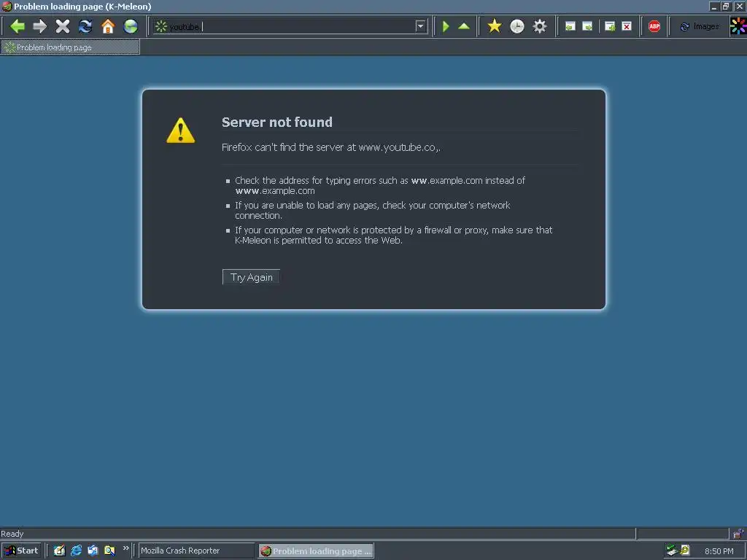Click the yellow system tray icon beside the clock

click(x=685, y=550)
